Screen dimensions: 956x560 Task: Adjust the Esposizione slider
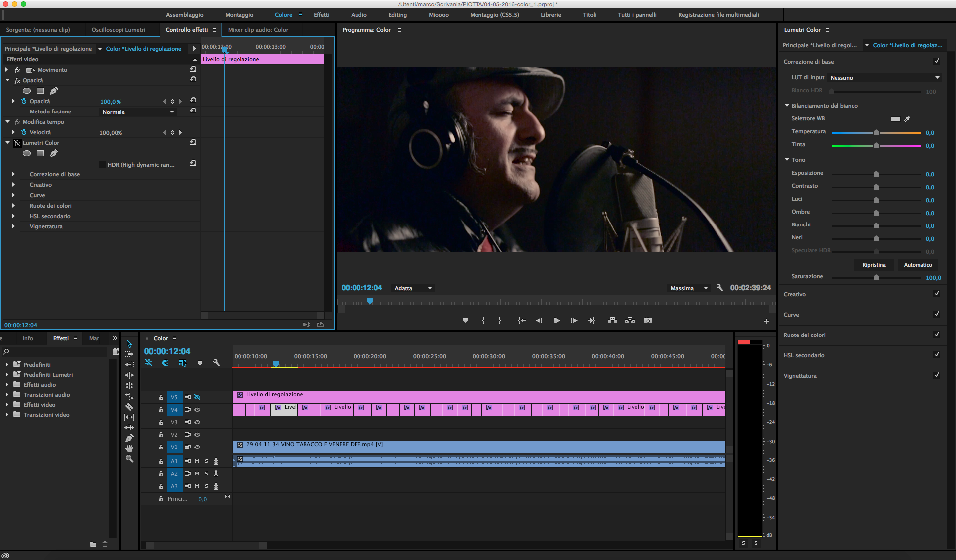point(876,174)
